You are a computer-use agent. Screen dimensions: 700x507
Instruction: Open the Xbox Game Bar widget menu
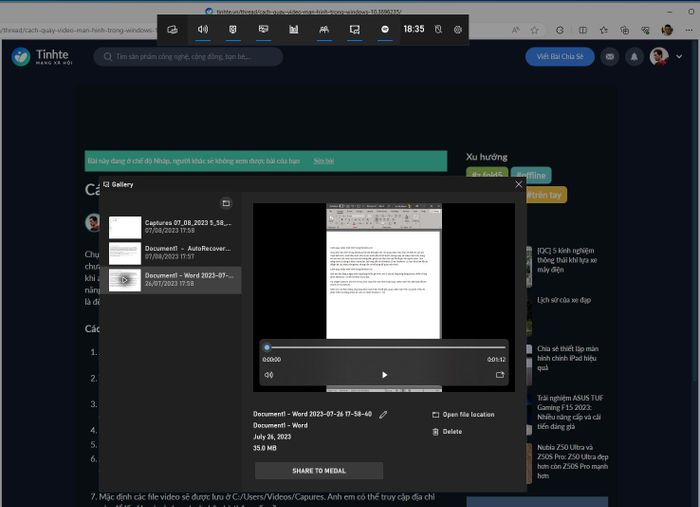tap(172, 29)
